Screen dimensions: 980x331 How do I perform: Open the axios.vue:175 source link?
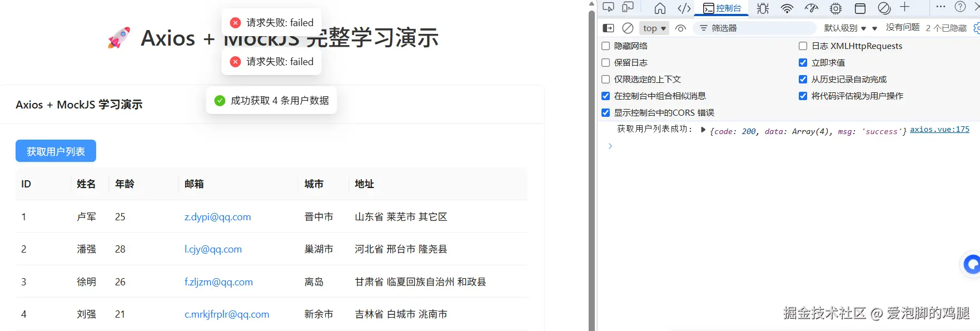coord(939,129)
